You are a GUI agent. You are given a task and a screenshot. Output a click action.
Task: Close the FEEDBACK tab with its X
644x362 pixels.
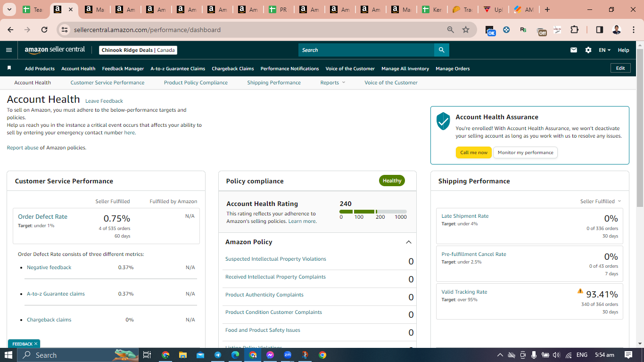click(x=36, y=344)
